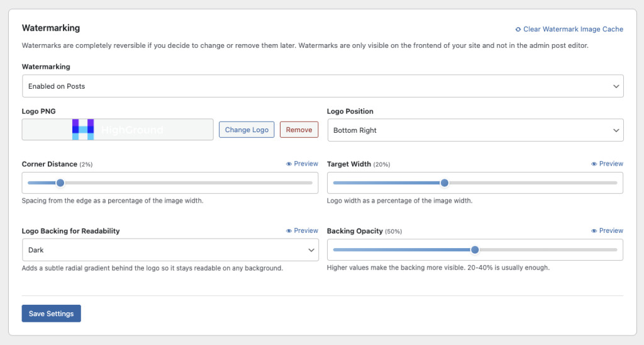Remove the uploaded logo PNG

[x=299, y=130]
